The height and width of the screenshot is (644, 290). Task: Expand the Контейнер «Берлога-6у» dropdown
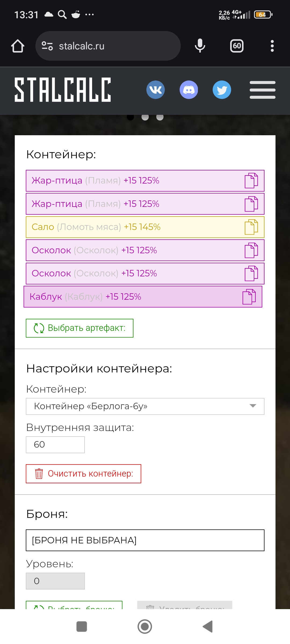(145, 406)
